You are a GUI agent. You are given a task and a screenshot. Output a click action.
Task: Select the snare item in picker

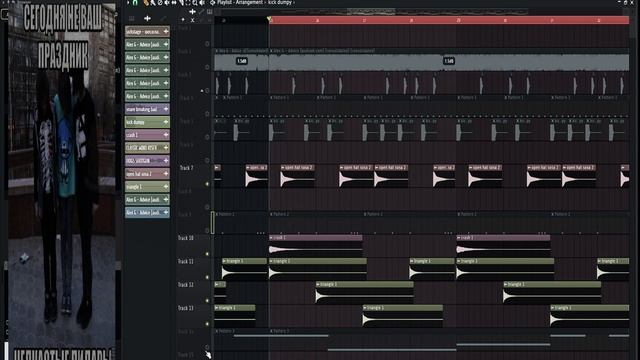[x=147, y=109]
